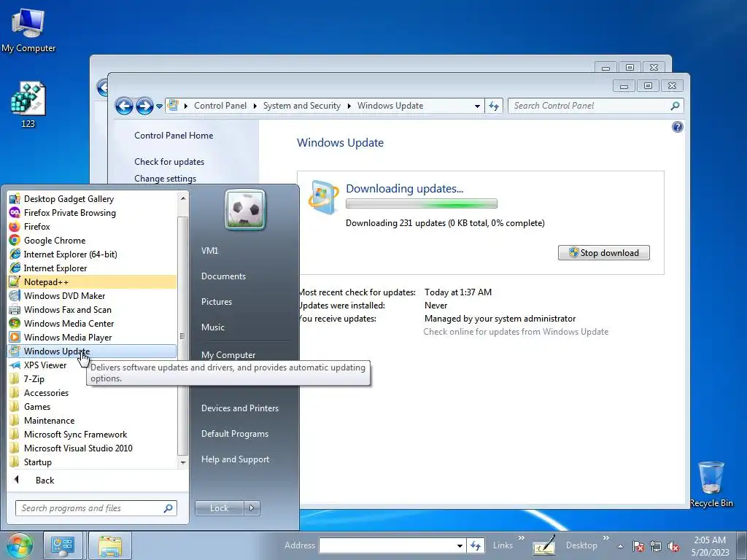This screenshot has width=747, height=560.
Task: Open Music from the Start menu
Action: coord(212,327)
